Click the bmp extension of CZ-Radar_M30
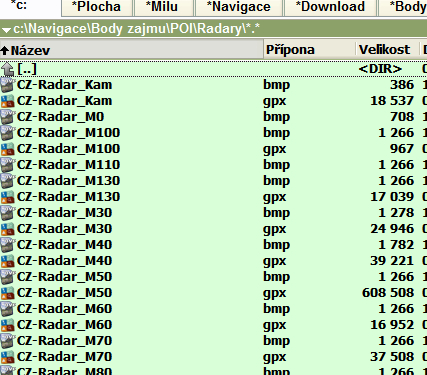 (x=276, y=213)
